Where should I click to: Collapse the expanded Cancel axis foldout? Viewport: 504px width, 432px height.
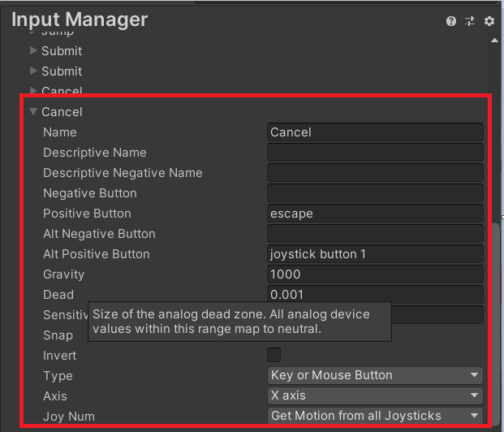pyautogui.click(x=33, y=111)
